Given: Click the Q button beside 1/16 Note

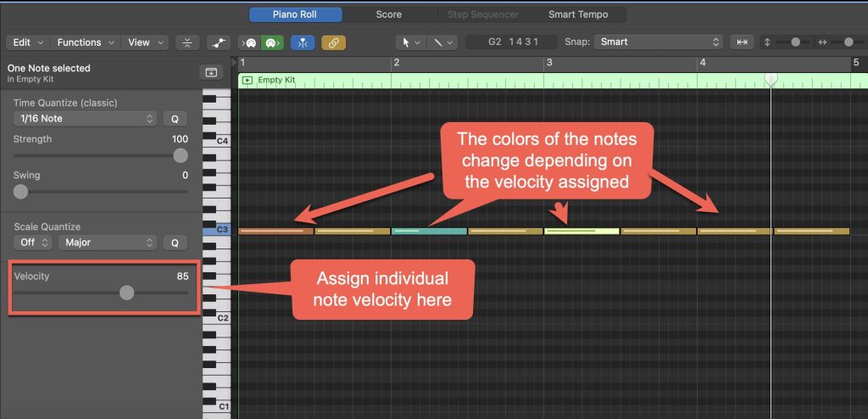Looking at the screenshot, I should pyautogui.click(x=175, y=119).
